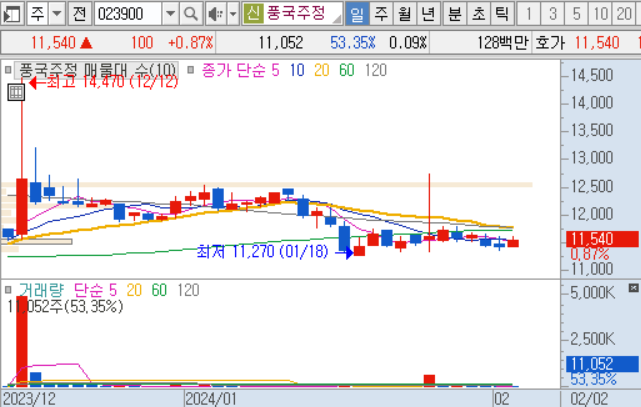The image size is (641, 407).
Task: Open stock search magnifier
Action: click(x=191, y=14)
